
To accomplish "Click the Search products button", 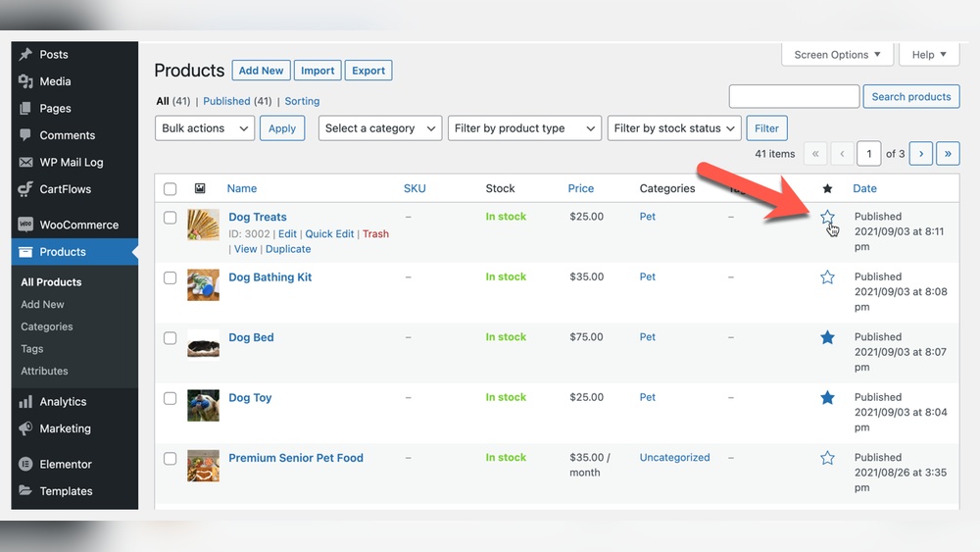I will [911, 96].
